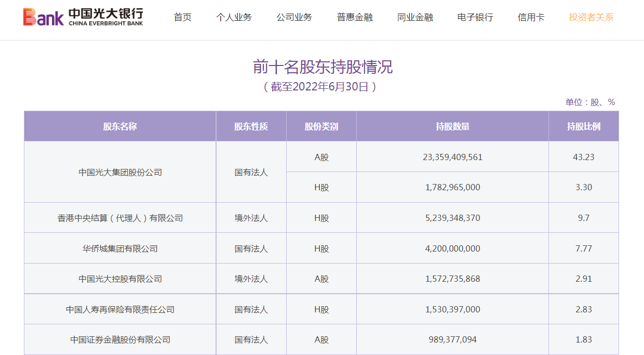Viewport: 644px width, 355px height.
Task: Open the 信用卡 menu item
Action: [531, 17]
